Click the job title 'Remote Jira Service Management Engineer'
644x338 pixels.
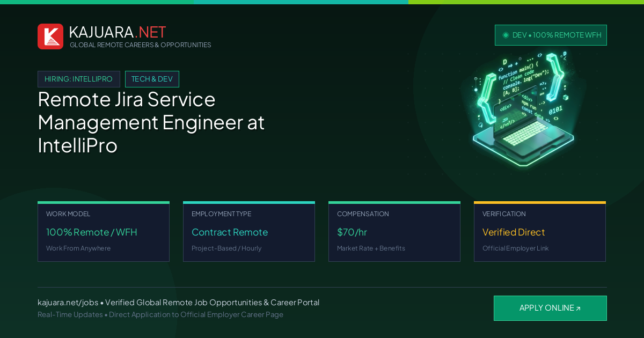pos(151,122)
